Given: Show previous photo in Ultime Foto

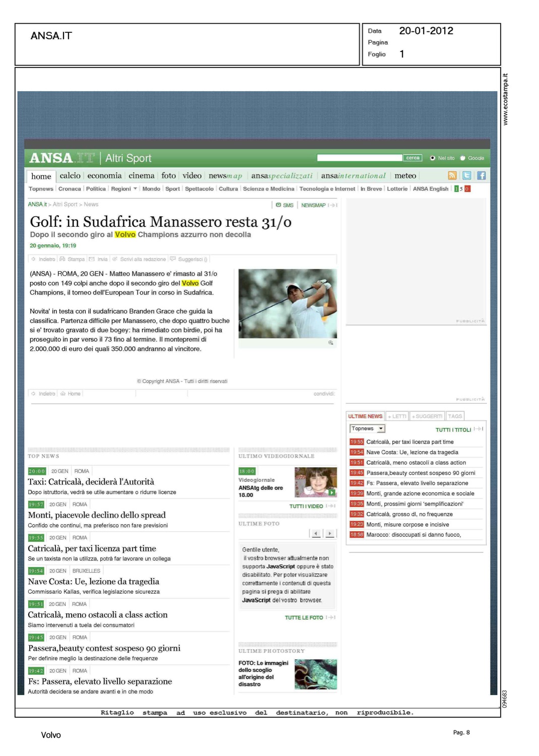Looking at the screenshot, I should coord(316,533).
